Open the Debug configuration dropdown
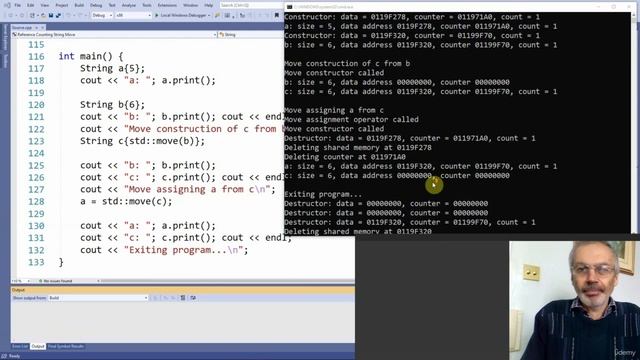640x360 pixels. point(102,16)
